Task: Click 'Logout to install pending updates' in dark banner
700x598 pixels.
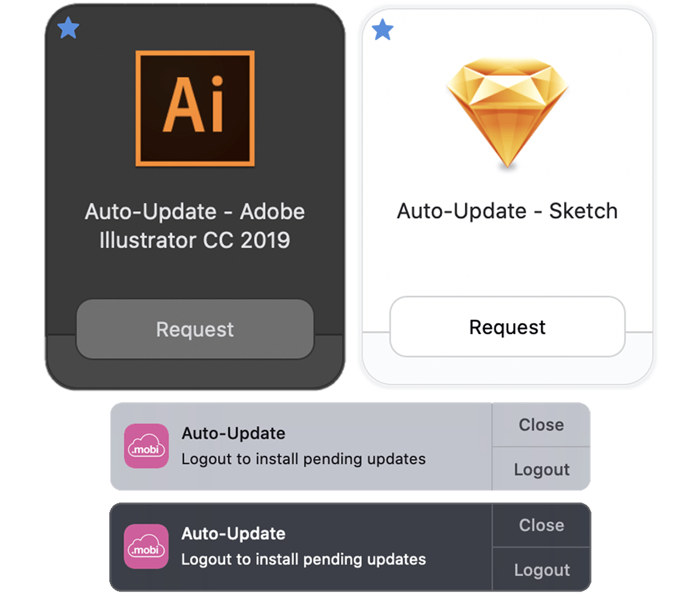Action: tap(303, 559)
